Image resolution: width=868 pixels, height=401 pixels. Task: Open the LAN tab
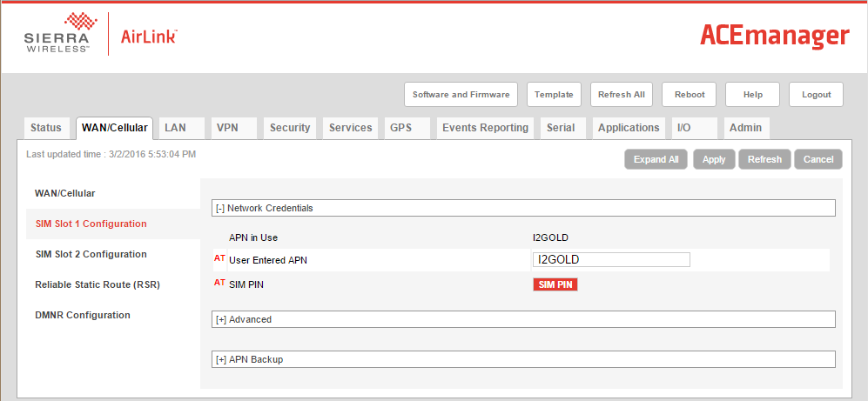182,128
